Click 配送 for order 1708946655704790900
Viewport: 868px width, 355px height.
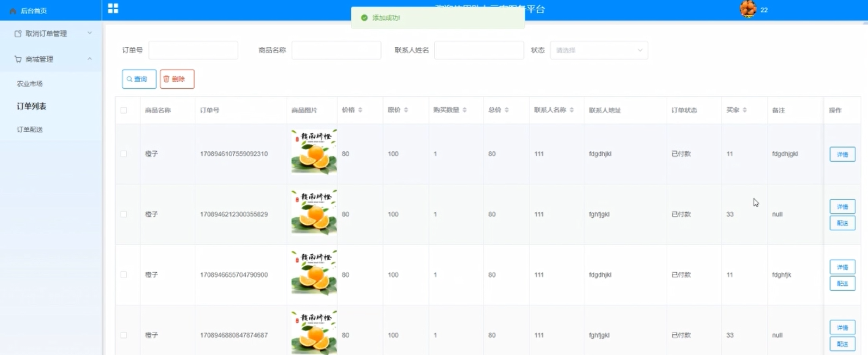click(x=842, y=283)
